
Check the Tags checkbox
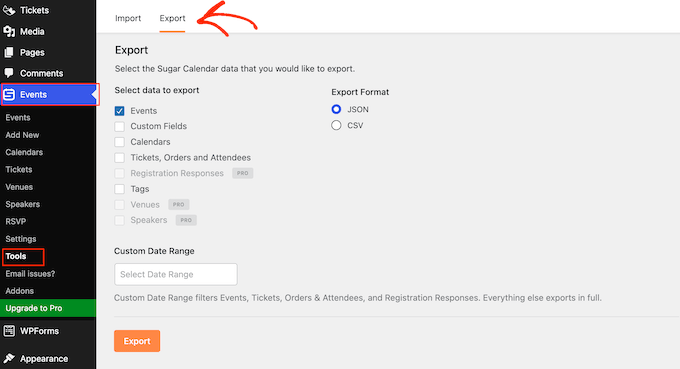(119, 189)
